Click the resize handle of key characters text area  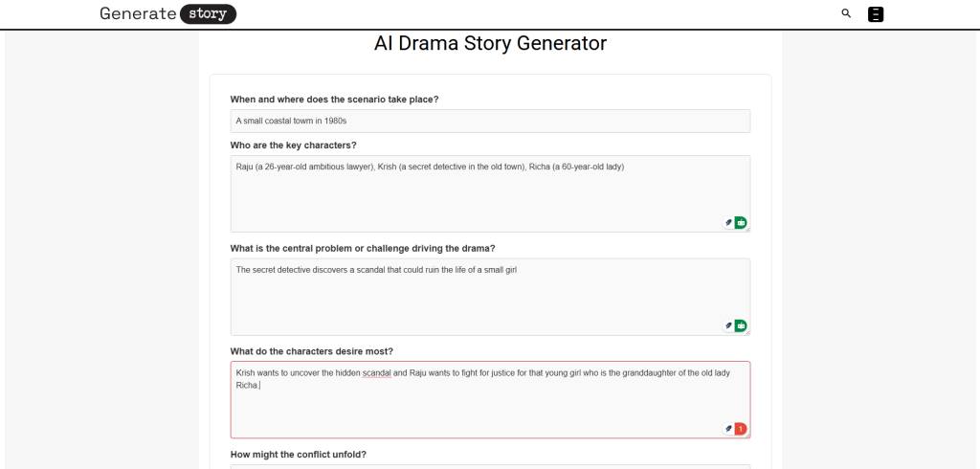(747, 230)
